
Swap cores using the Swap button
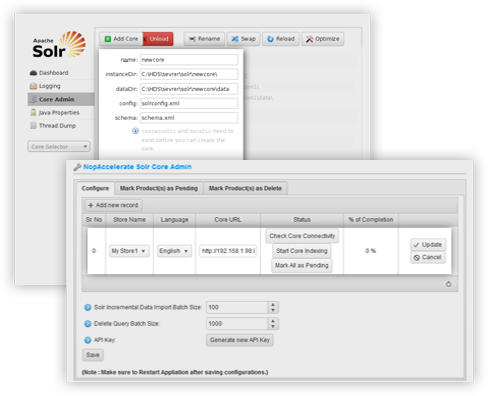244,39
